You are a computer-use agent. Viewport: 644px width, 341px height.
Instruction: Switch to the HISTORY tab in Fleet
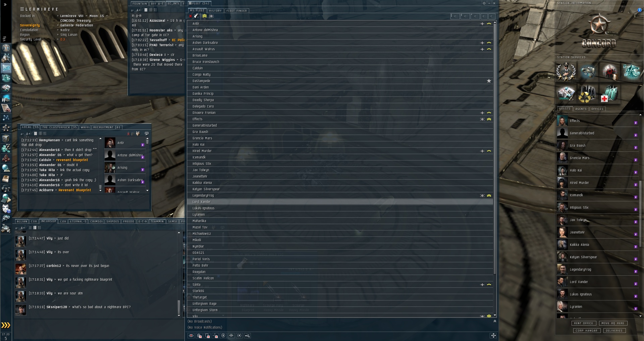click(x=215, y=11)
